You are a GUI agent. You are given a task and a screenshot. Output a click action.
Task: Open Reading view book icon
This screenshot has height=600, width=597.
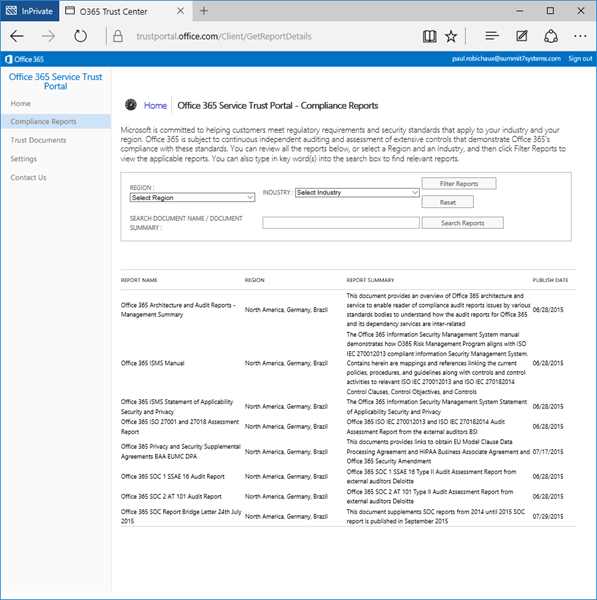tap(429, 36)
